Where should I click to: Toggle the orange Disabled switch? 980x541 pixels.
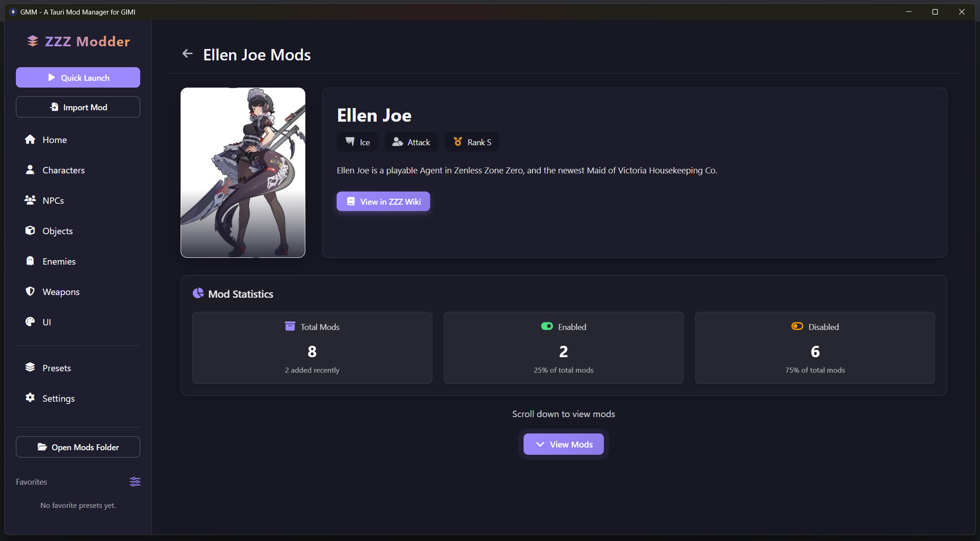coord(798,326)
